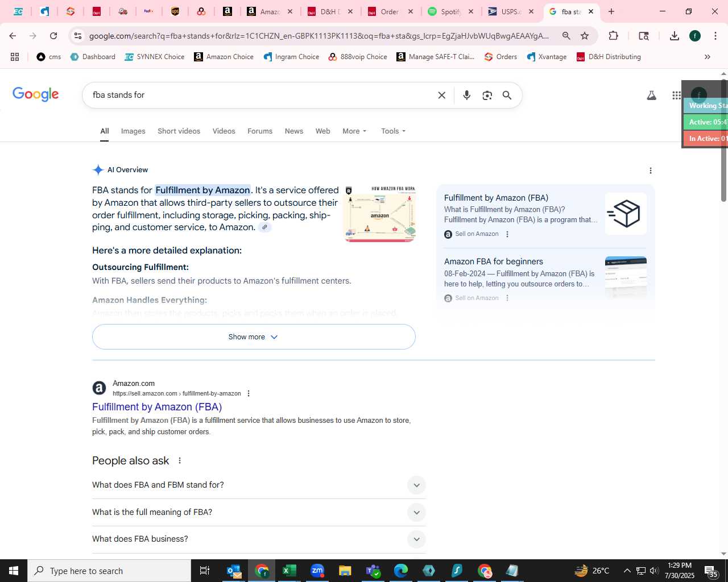Open the News search tab
Viewport: 728px width, 582px height.
click(294, 131)
